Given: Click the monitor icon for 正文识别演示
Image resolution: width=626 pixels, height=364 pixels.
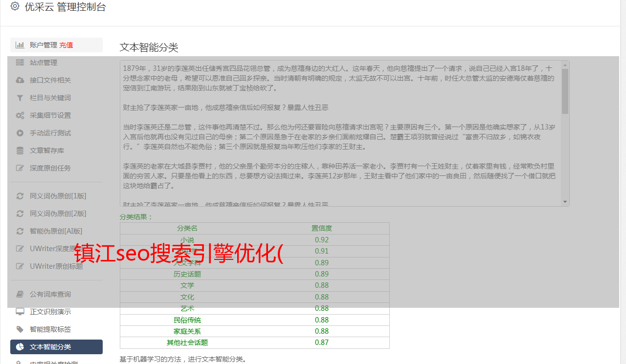Looking at the screenshot, I should (x=20, y=312).
